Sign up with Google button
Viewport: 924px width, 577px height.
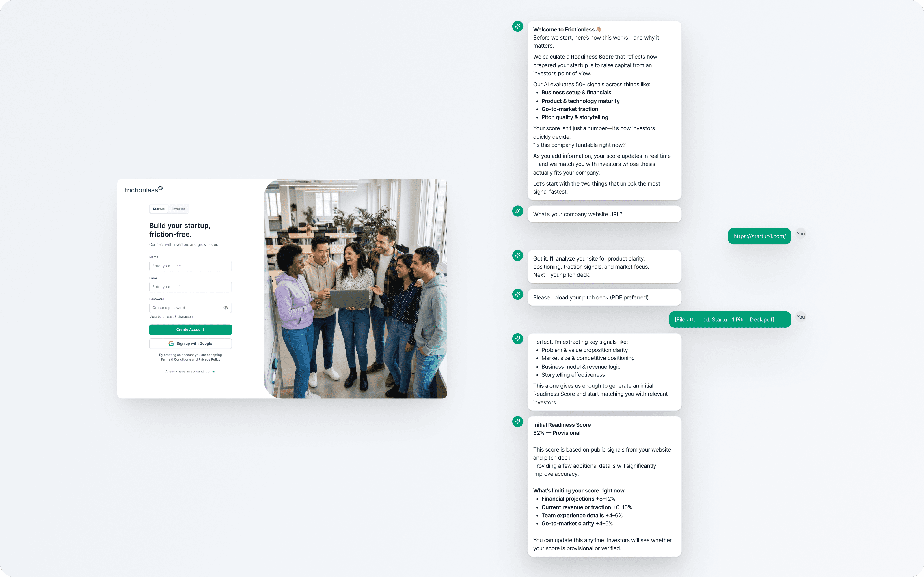click(190, 343)
